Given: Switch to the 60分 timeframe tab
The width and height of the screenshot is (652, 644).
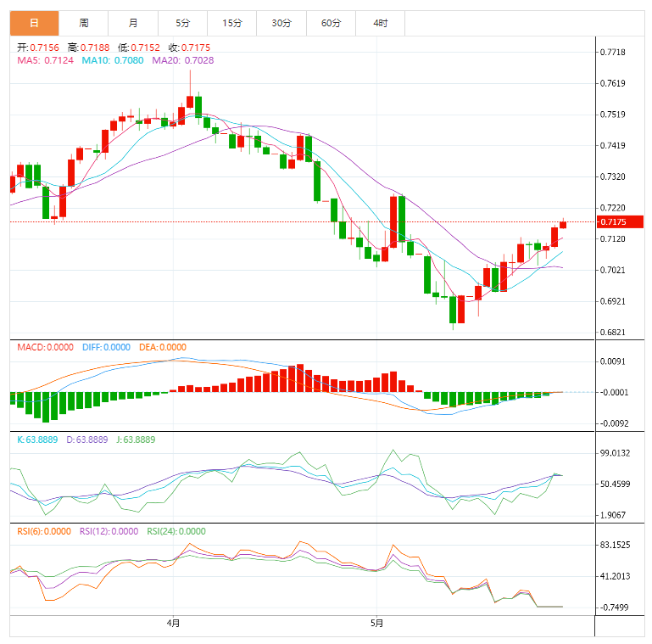Looking at the screenshot, I should click(331, 23).
